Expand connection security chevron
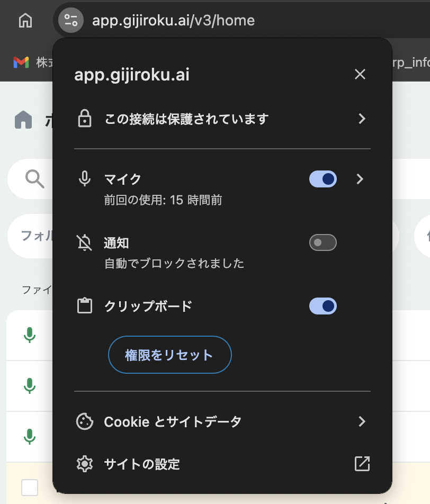430x504 pixels. [x=362, y=119]
